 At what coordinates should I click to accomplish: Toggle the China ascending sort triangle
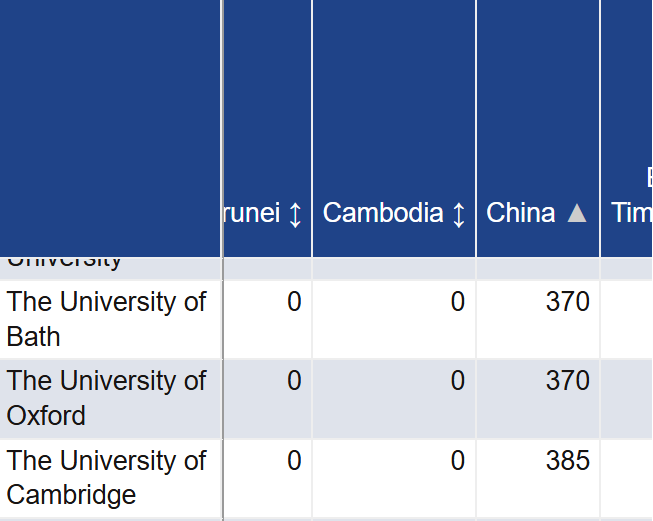coord(577,213)
